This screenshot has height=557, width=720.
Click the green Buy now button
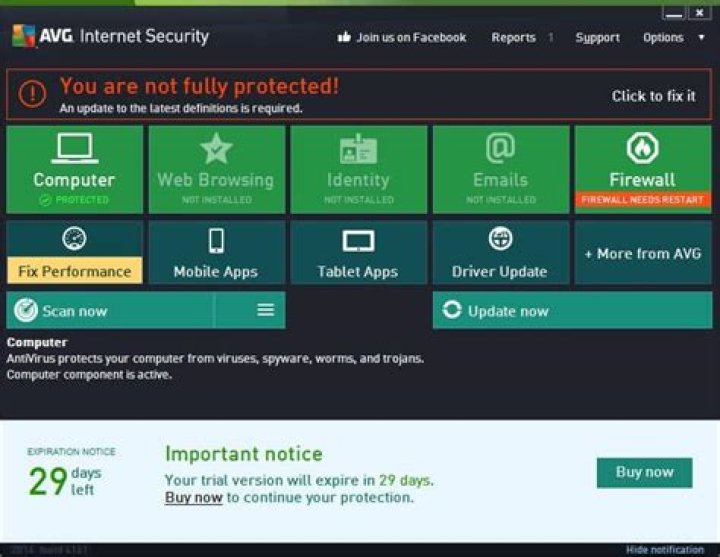coord(644,473)
